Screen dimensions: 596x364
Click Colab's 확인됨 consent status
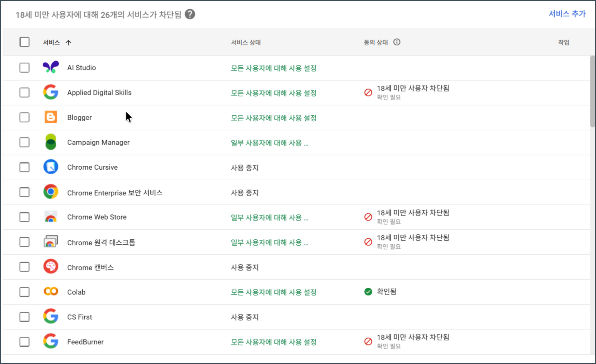(x=387, y=291)
